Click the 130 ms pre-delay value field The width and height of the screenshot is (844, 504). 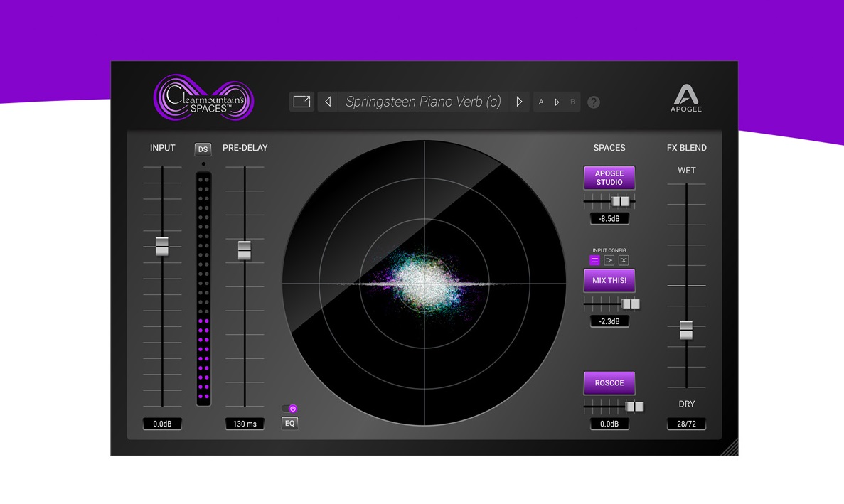[x=245, y=424]
